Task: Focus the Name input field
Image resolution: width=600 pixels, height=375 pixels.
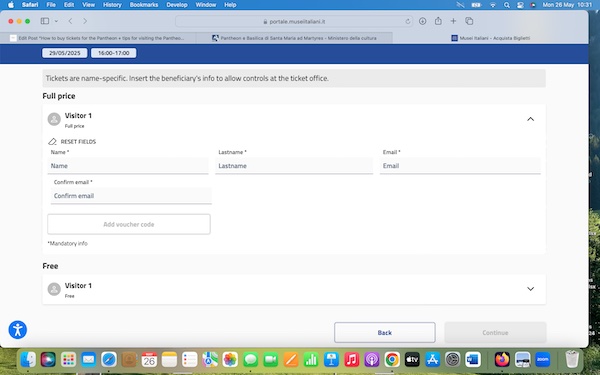Action: 128,166
